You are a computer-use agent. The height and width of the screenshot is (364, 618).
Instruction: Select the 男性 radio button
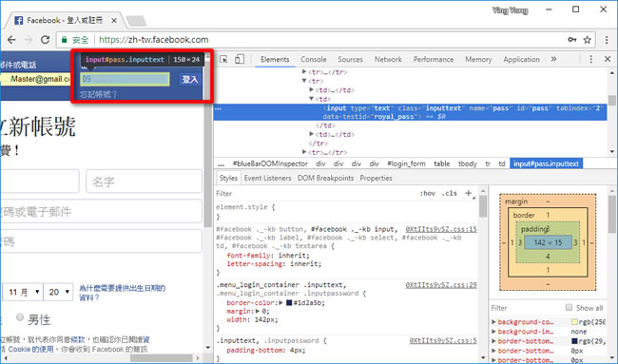(x=20, y=317)
